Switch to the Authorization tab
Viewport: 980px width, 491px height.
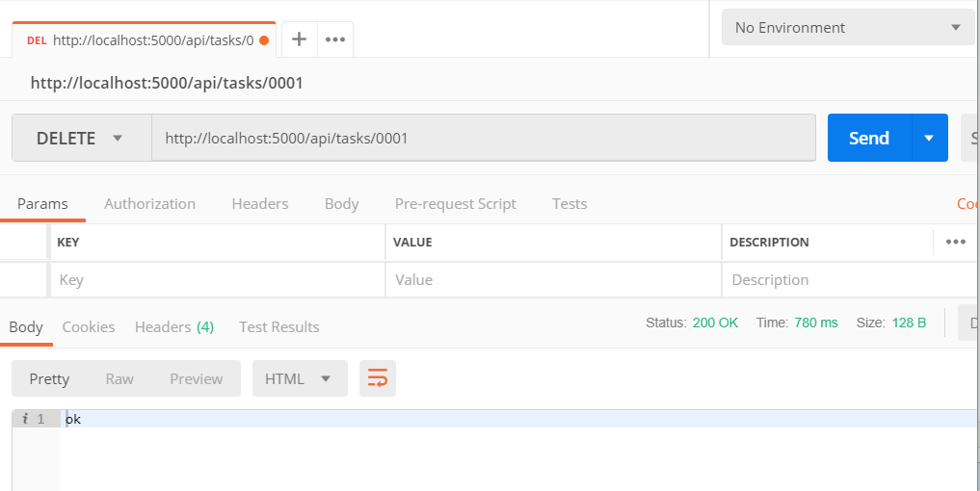150,204
